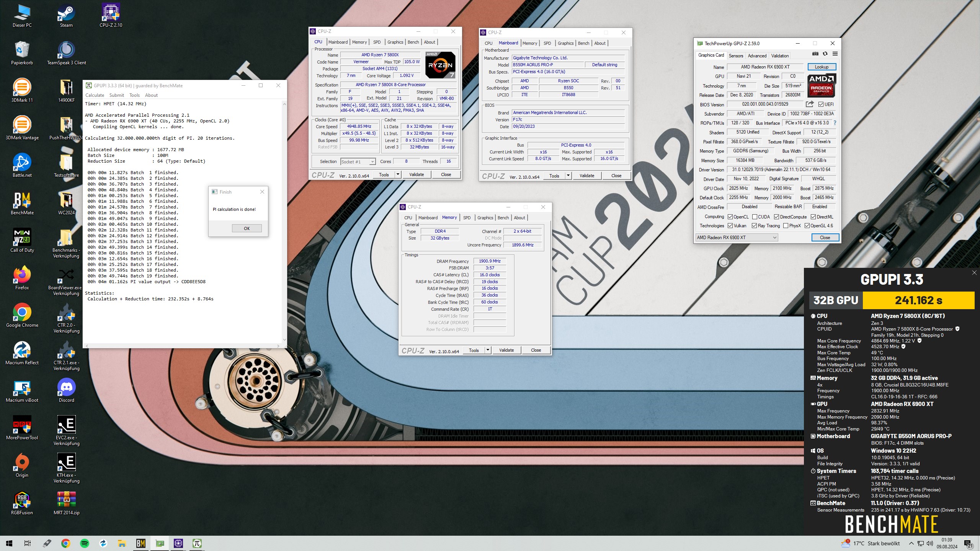Open the Calculate menu in GPUPI
The image size is (980, 551).
coord(95,95)
